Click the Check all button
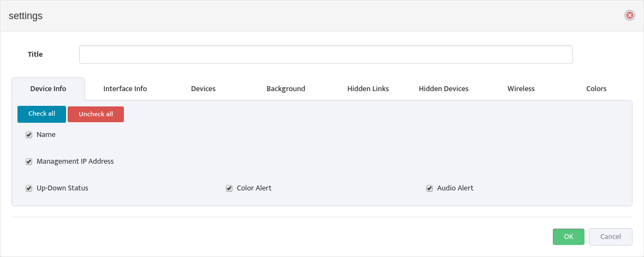This screenshot has width=644, height=257. tap(41, 114)
